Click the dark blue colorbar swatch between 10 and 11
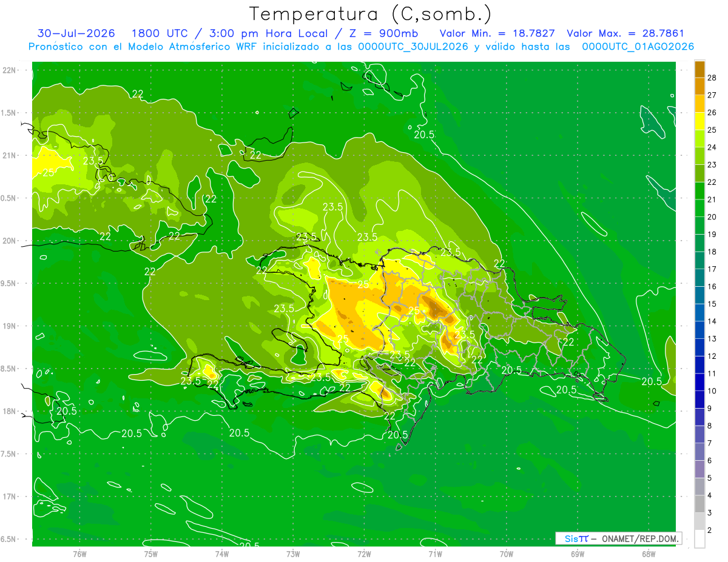728x562 pixels. click(699, 382)
